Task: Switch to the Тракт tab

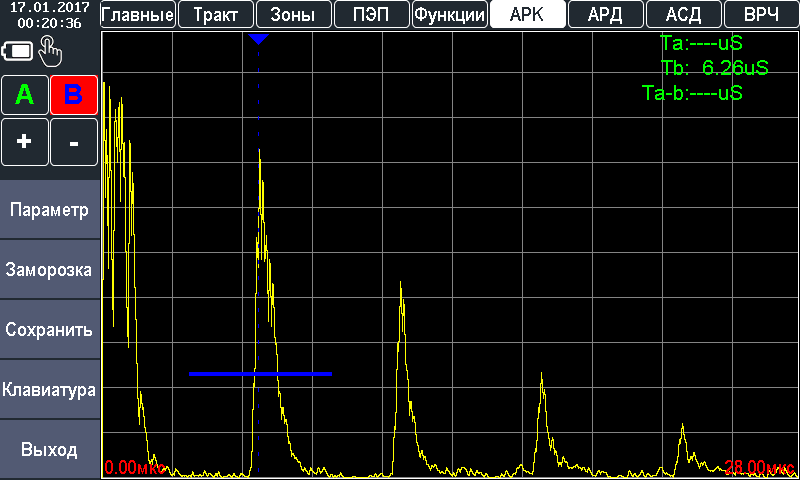Action: point(215,14)
